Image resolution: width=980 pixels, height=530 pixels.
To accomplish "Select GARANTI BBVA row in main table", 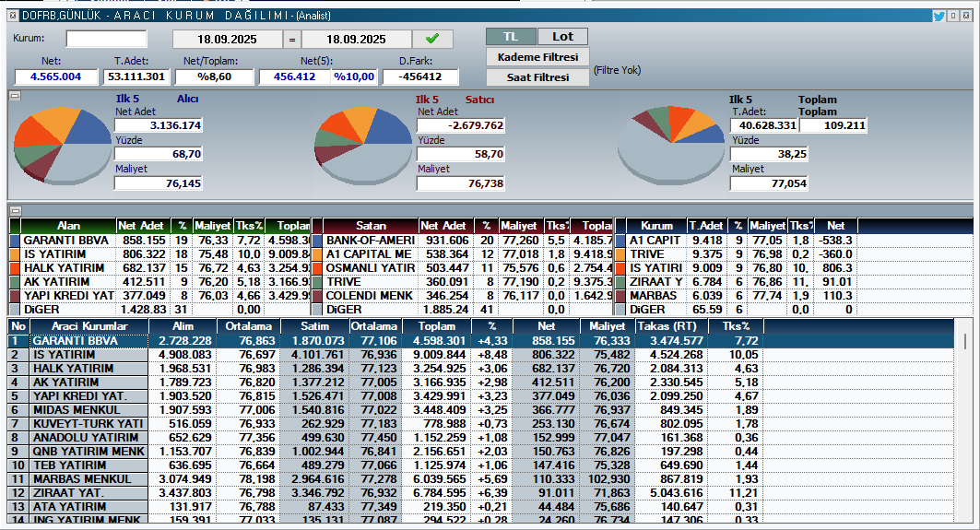I will pos(480,341).
